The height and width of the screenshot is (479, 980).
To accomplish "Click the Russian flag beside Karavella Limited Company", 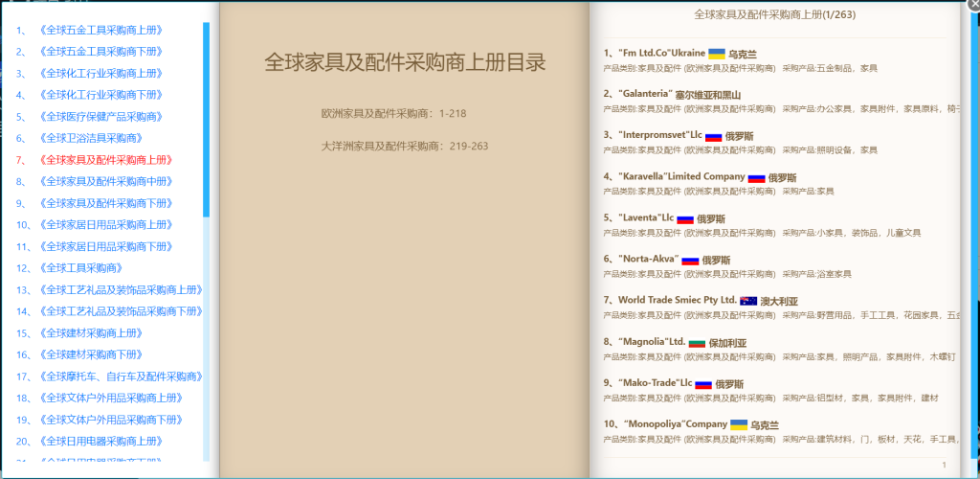I will pyautogui.click(x=756, y=177).
